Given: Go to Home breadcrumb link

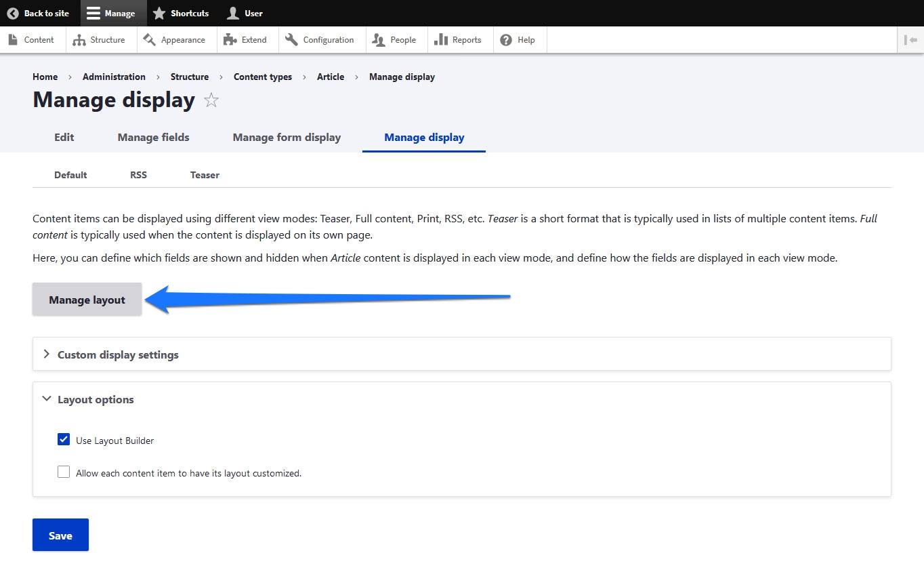Looking at the screenshot, I should pos(45,77).
